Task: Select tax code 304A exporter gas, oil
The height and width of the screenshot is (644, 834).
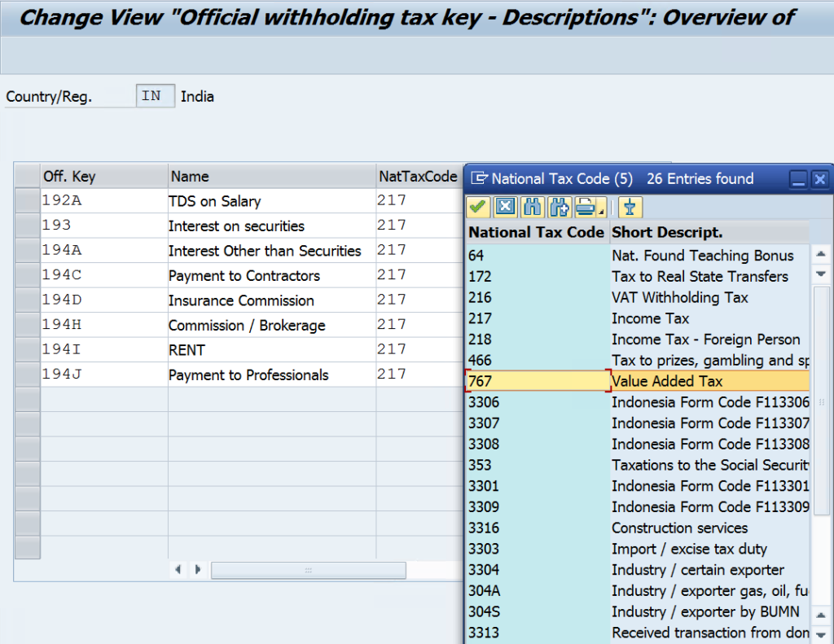Action: [x=638, y=591]
